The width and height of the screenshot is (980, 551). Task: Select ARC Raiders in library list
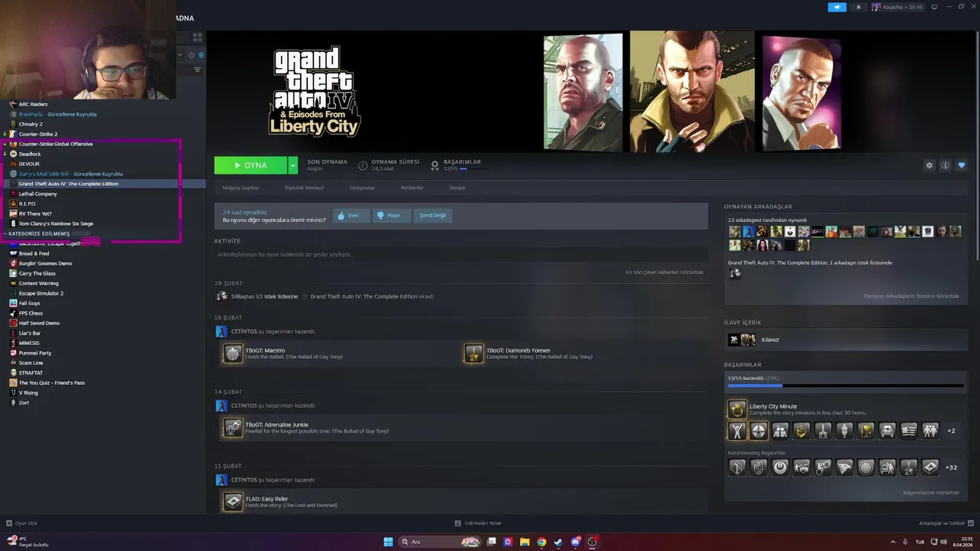[33, 104]
